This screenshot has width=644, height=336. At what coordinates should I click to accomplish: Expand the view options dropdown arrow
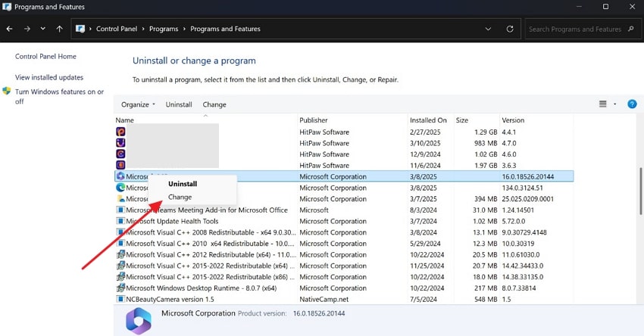point(615,104)
